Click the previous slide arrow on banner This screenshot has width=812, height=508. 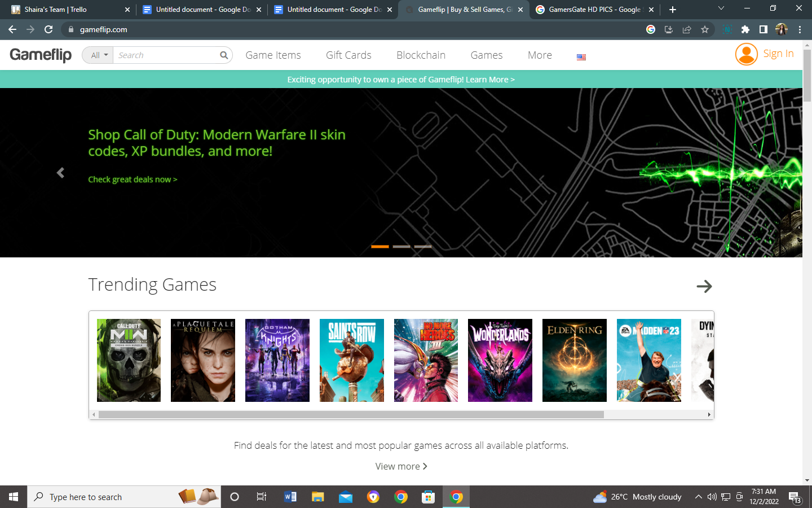[x=60, y=173]
